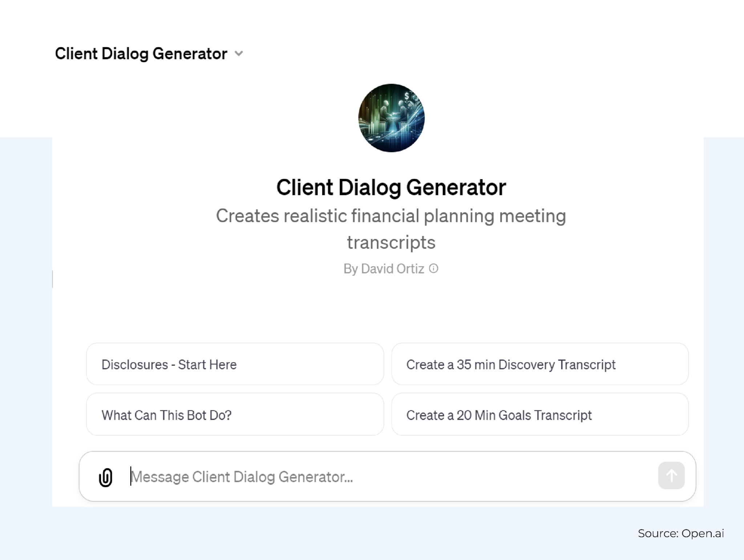Click the info icon beside David Ortiz
Screen dimensions: 744x560
coord(434,269)
